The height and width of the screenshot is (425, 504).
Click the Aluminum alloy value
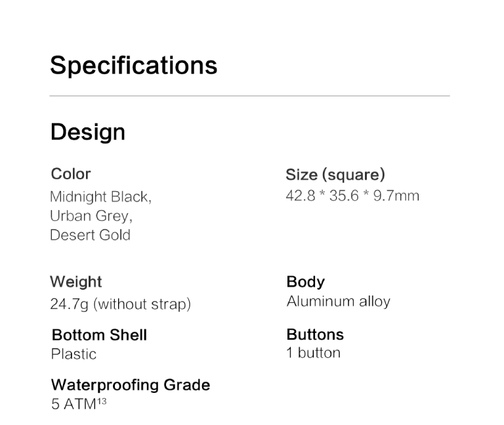339,302
